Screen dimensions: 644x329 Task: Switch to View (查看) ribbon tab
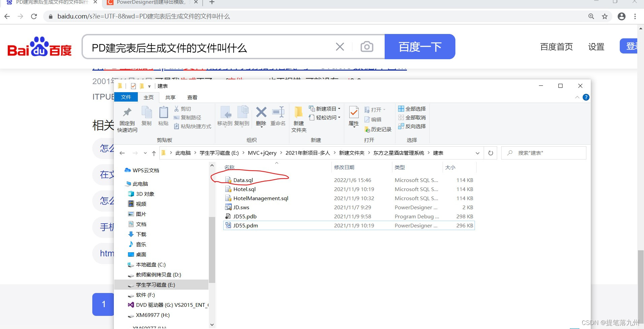tap(192, 97)
